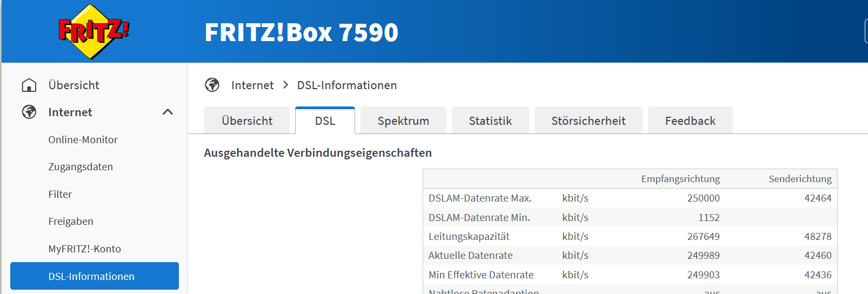The height and width of the screenshot is (294, 868).
Task: Click the FRITZ!Box 7590 title
Action: (301, 32)
